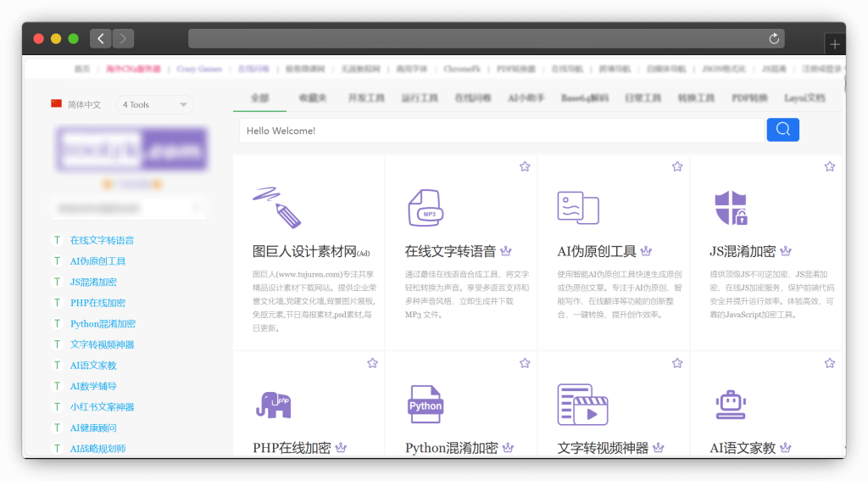Toggle favorite star on PHP在线加密 card
Viewport: 868px width, 481px height.
[373, 364]
